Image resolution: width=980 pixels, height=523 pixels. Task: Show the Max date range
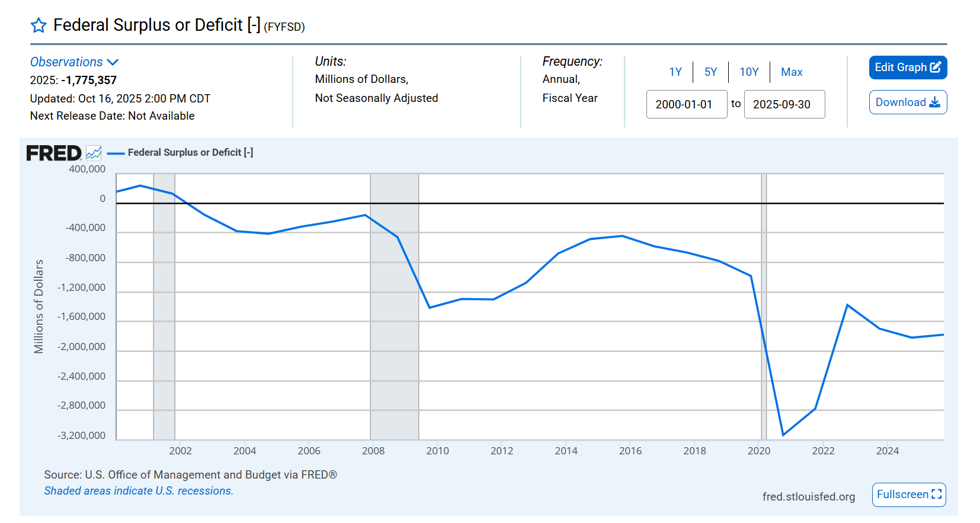pos(792,72)
